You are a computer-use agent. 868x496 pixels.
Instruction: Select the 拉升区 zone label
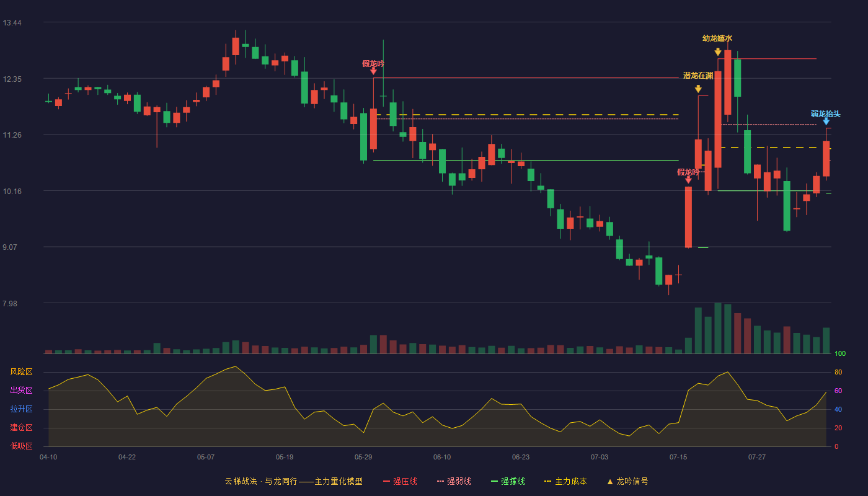click(x=21, y=409)
